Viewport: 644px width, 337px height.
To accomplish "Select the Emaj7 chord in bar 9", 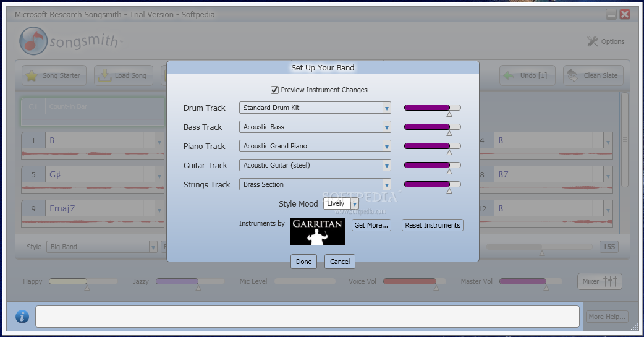I will coord(62,209).
